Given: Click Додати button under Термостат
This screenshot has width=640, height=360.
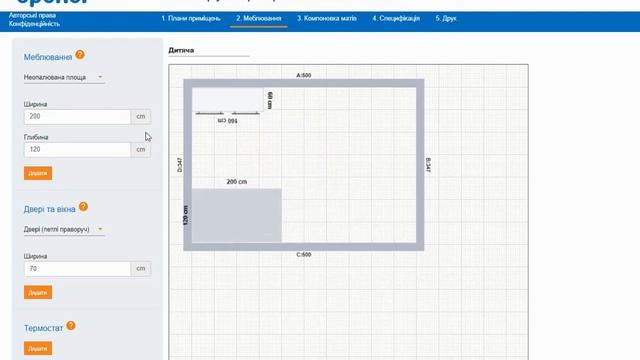Looking at the screenshot, I should coord(38,349).
